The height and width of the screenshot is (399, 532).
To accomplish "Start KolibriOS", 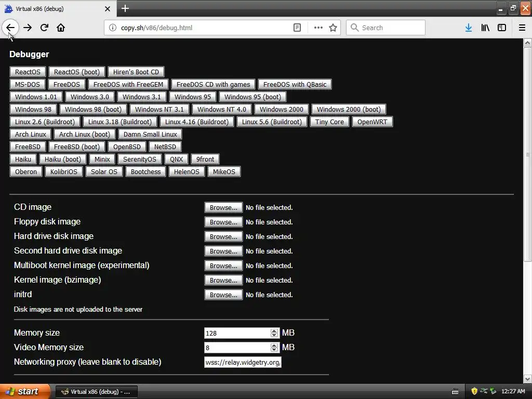I will (x=64, y=172).
